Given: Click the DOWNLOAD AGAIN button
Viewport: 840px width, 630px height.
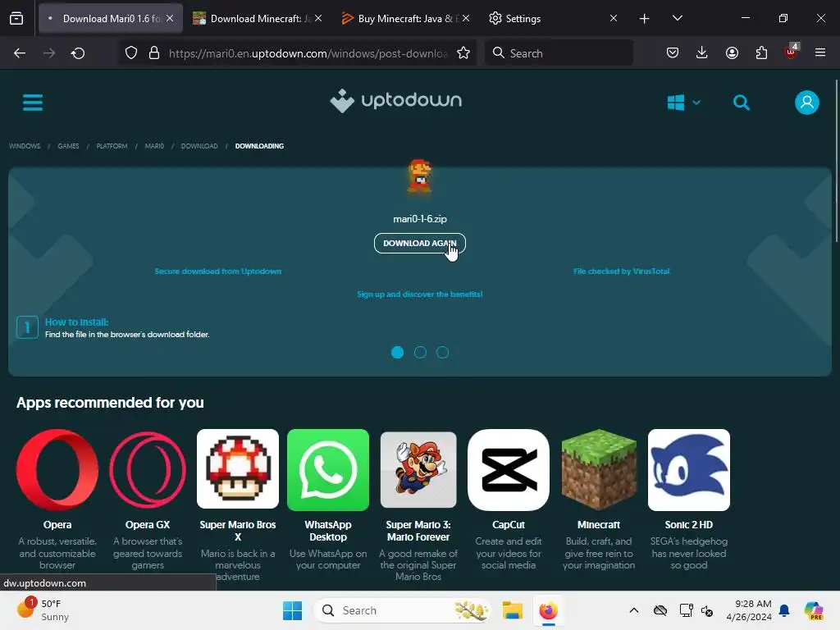Looking at the screenshot, I should (419, 243).
